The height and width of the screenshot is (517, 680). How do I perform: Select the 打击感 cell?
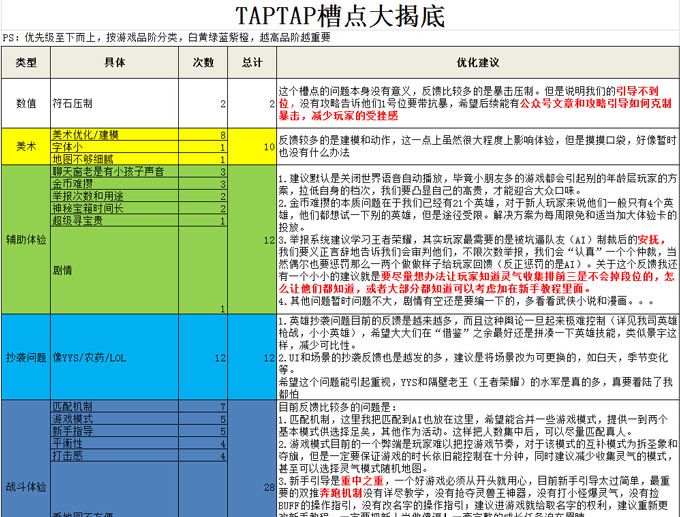point(114,455)
